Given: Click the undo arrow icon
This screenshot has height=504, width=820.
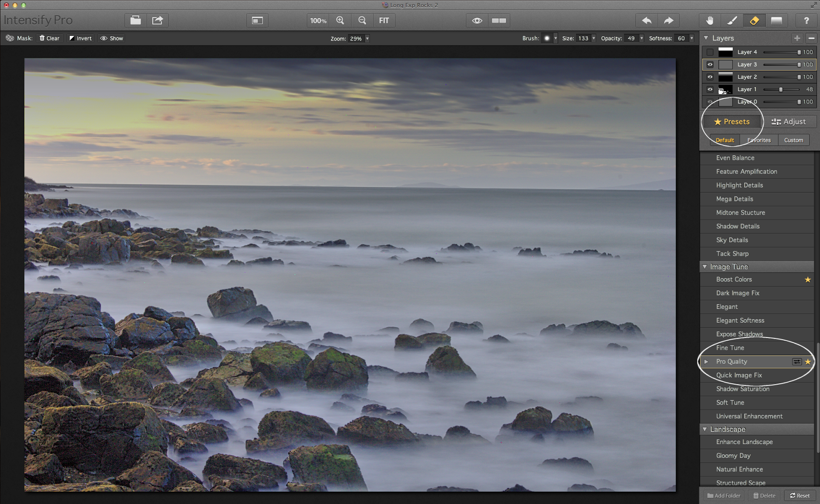Looking at the screenshot, I should coord(647,20).
